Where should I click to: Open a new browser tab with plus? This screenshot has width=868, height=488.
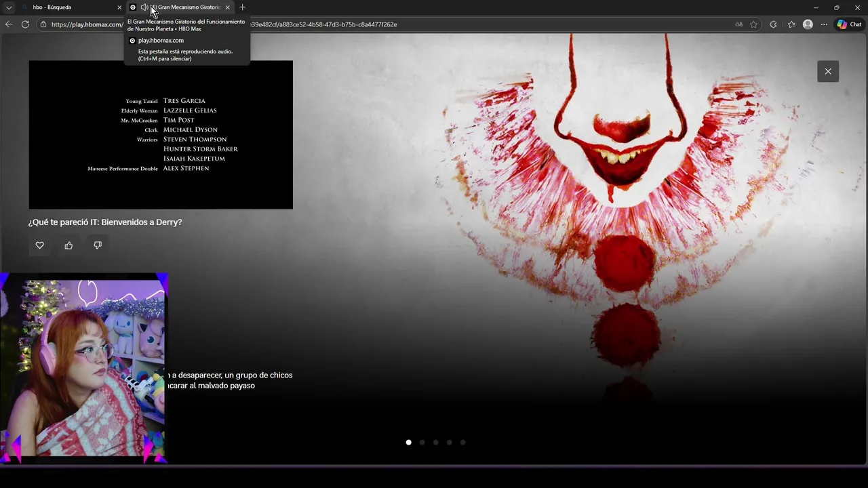(x=243, y=7)
